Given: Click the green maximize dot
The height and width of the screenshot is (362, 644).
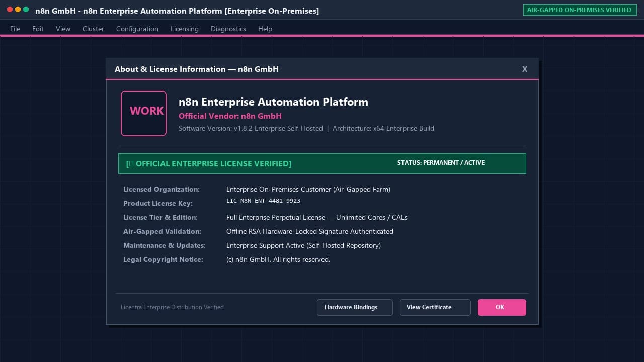Looking at the screenshot, I should 26,10.
